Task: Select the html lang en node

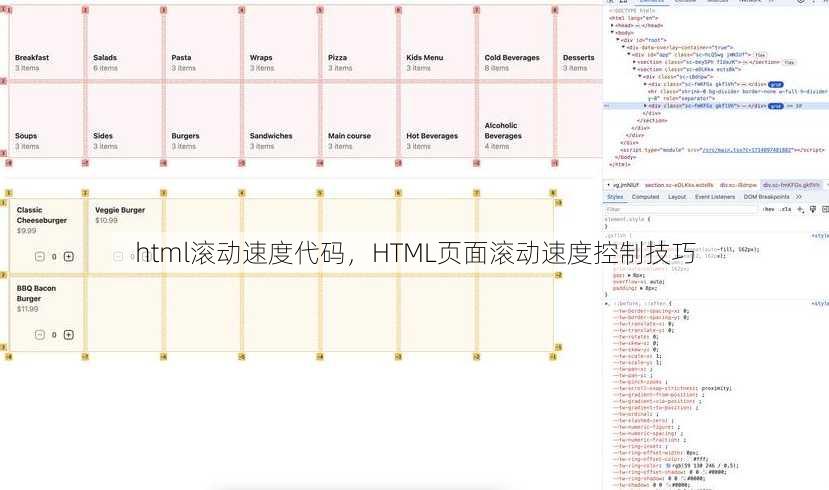Action: [x=633, y=18]
